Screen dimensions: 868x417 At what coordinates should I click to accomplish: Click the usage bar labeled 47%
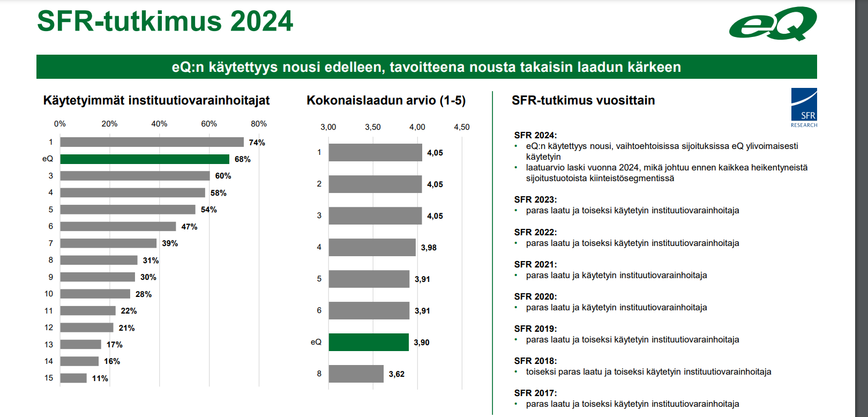click(x=118, y=226)
